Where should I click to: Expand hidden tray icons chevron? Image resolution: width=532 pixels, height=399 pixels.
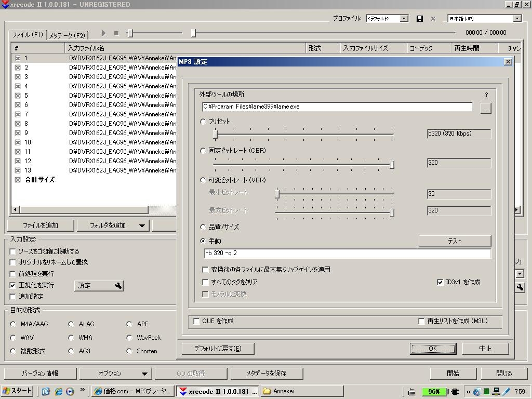coord(468,392)
